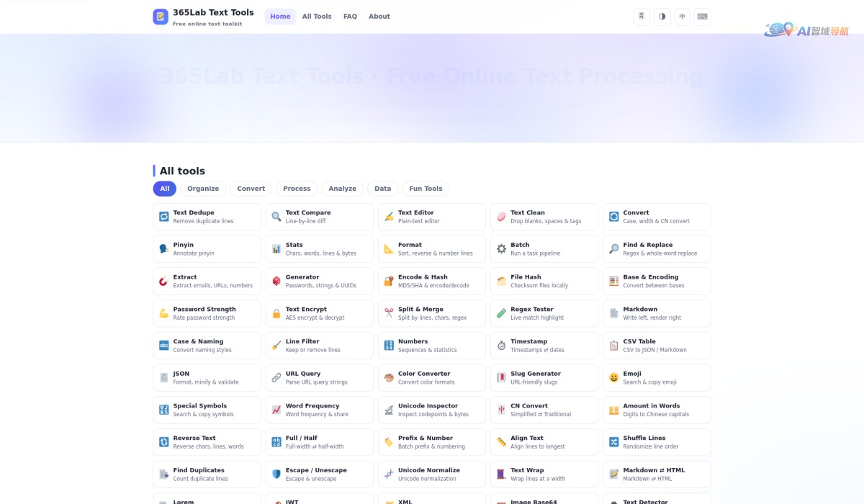Click the Pinyin speaking-head icon
This screenshot has height=504, width=864.
tap(163, 249)
